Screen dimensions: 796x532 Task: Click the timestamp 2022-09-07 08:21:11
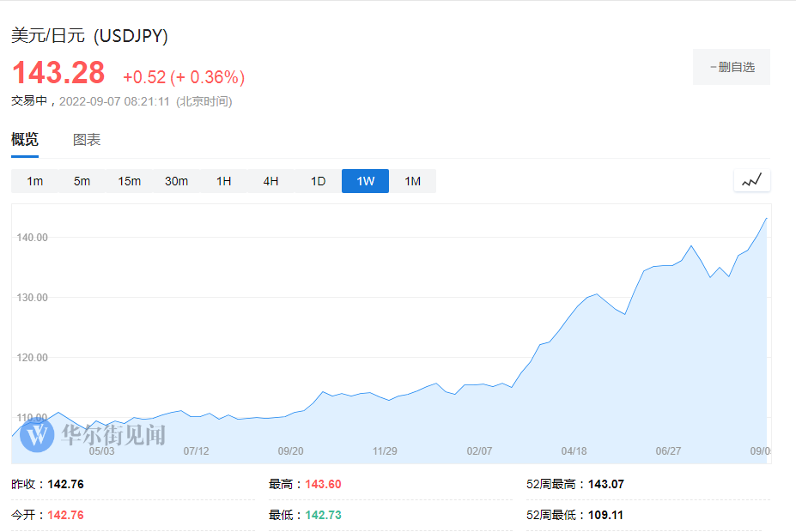pos(114,101)
